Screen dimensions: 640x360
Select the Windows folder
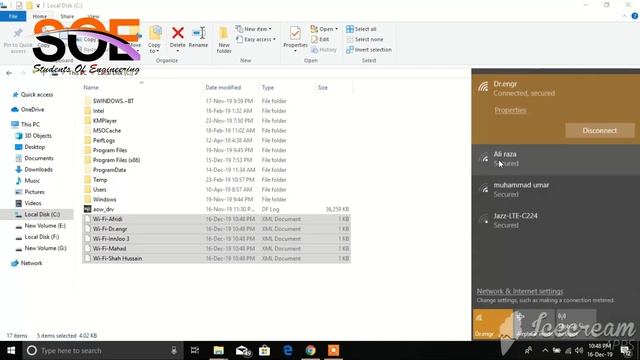(x=100, y=199)
